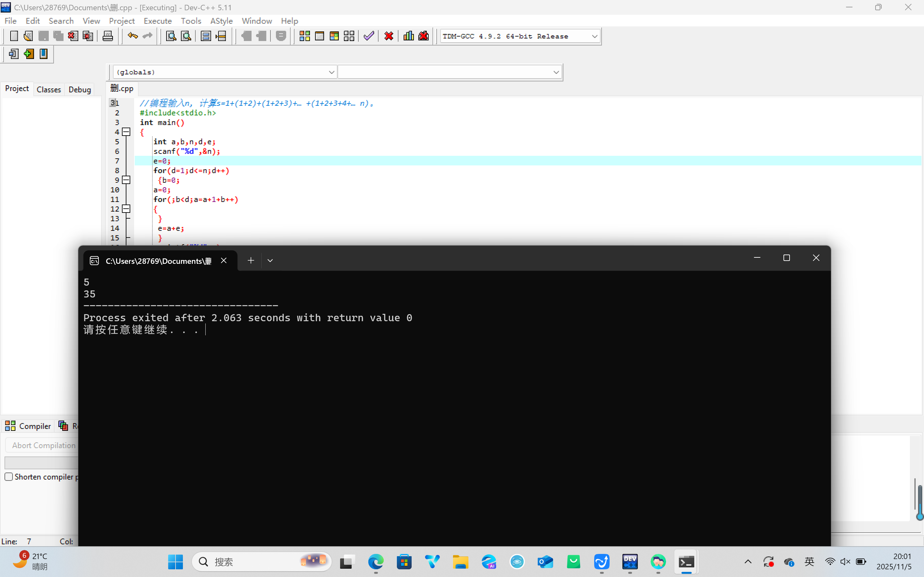Viewport: 924px width, 577px height.
Task: Switch to the Classes tab
Action: [48, 90]
